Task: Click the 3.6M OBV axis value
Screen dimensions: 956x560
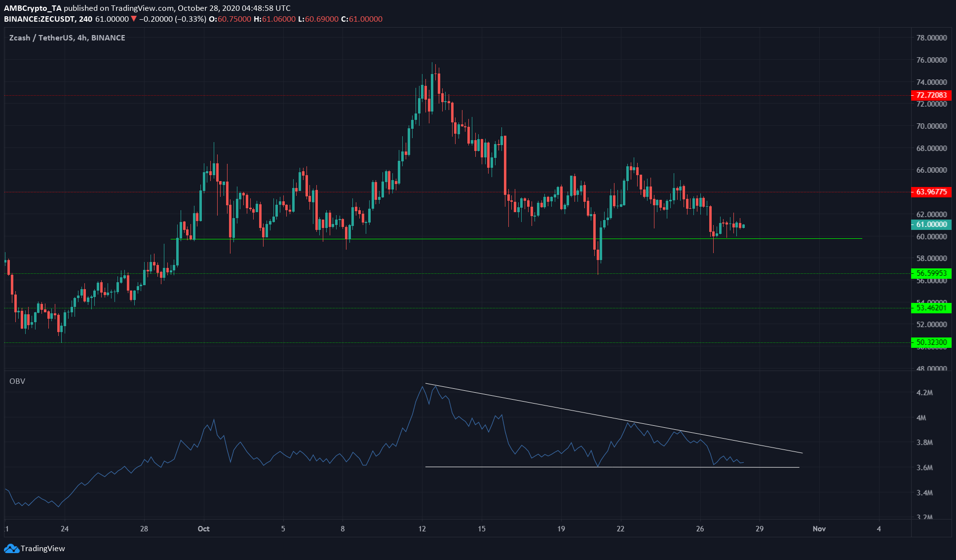Action: [x=924, y=468]
